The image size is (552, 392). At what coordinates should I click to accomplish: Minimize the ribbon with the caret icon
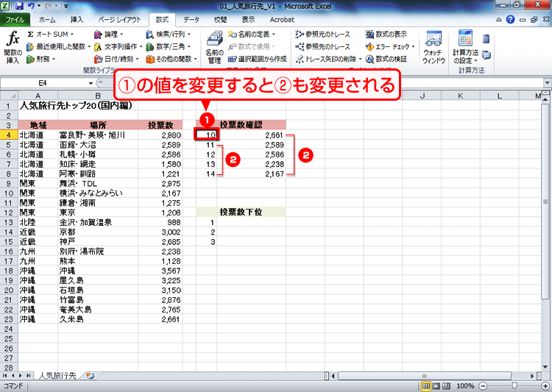498,20
